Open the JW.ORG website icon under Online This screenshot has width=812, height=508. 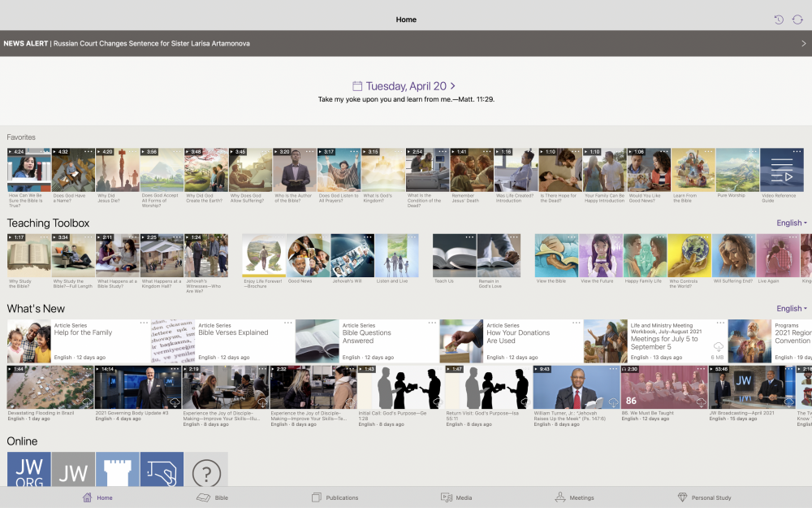pyautogui.click(x=28, y=471)
